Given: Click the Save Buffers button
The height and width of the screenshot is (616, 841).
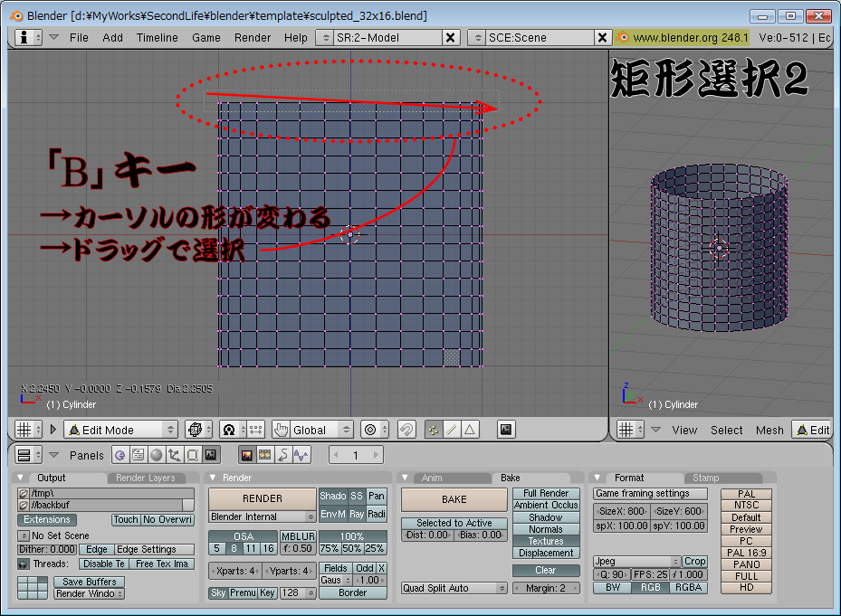Looking at the screenshot, I should (89, 582).
